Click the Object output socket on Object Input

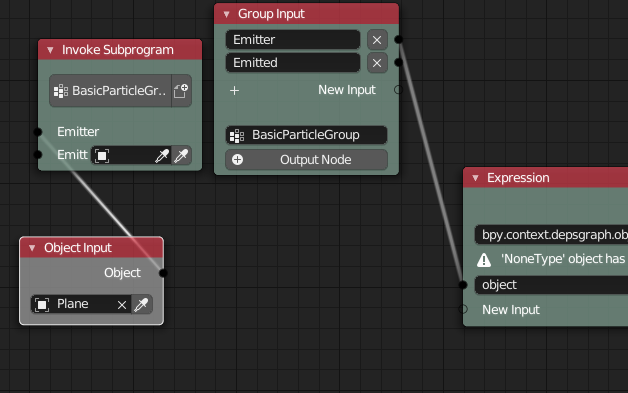[x=163, y=273]
